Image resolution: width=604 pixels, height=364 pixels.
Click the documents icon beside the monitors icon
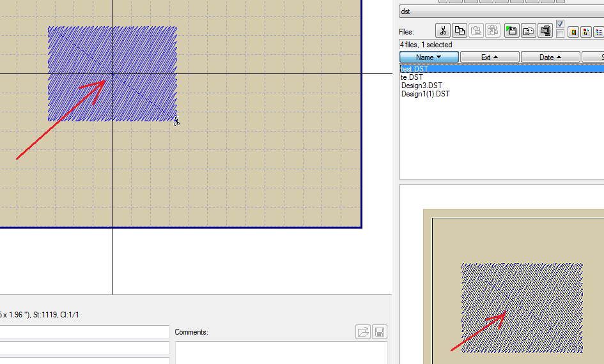click(528, 31)
